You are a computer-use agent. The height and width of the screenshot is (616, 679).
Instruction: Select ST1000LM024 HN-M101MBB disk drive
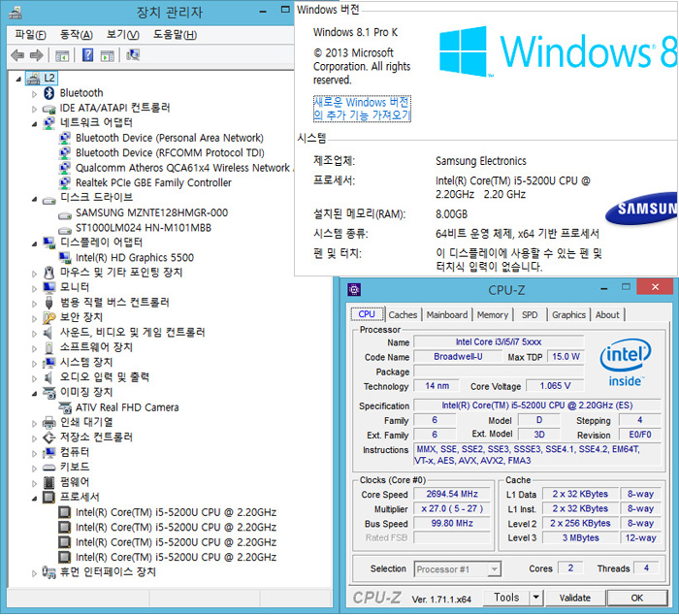pyautogui.click(x=144, y=228)
